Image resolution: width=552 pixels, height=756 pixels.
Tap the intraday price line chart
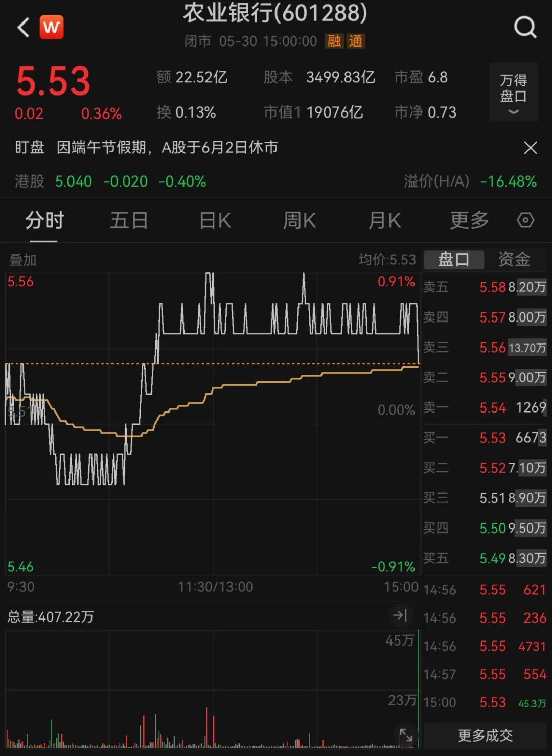click(213, 423)
